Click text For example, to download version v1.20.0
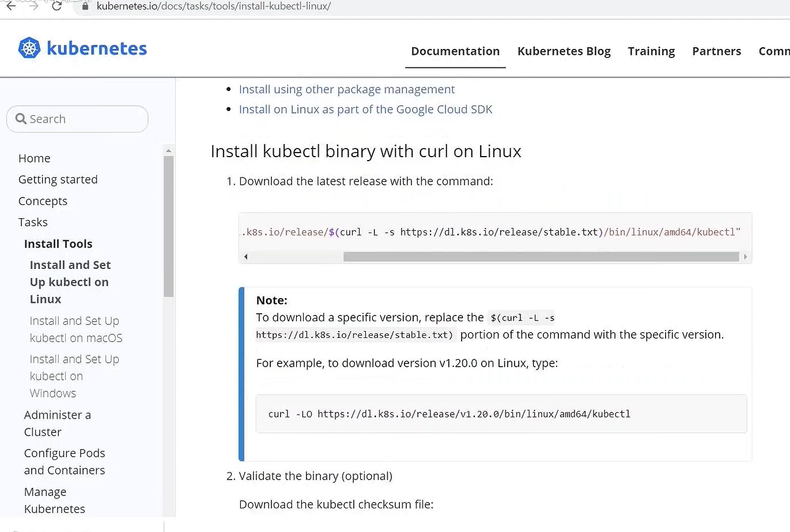Viewport: 790px width, 532px height. [x=407, y=363]
